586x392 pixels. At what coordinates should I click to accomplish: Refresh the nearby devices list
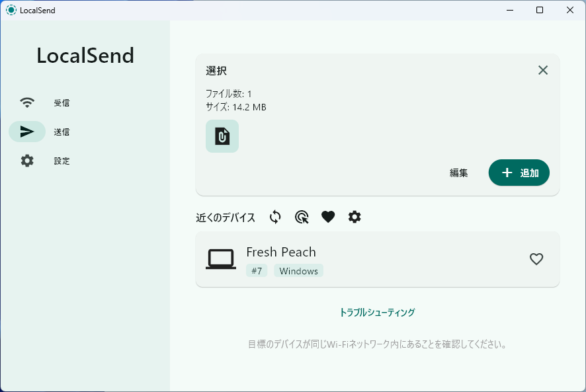275,217
